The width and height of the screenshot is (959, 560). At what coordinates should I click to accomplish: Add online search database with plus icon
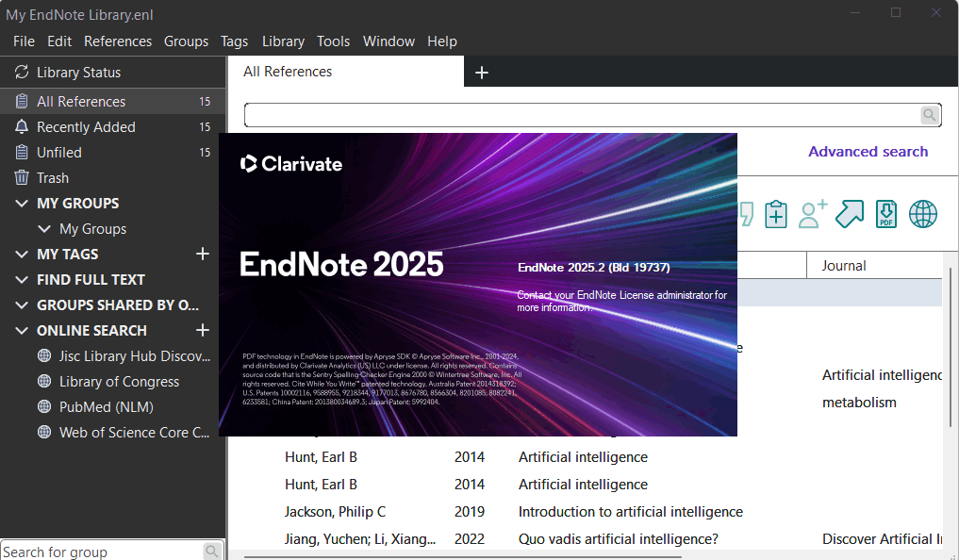(x=203, y=330)
